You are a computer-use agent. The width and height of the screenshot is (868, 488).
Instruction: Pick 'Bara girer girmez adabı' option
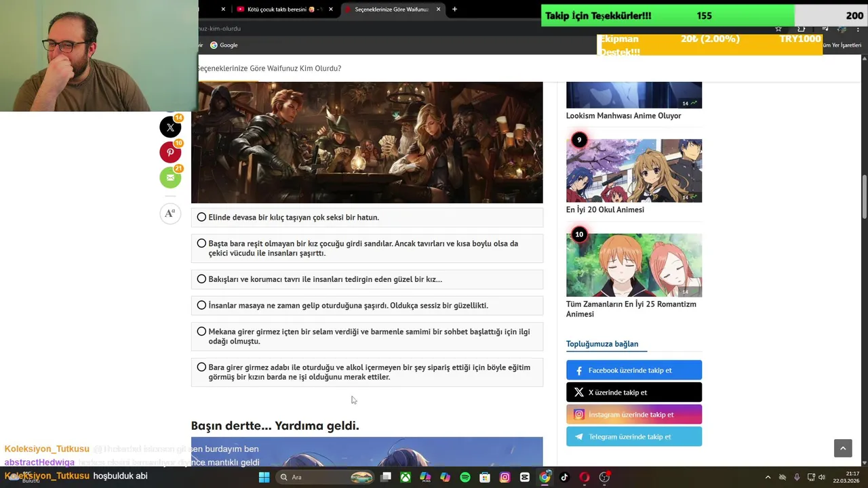pyautogui.click(x=367, y=372)
